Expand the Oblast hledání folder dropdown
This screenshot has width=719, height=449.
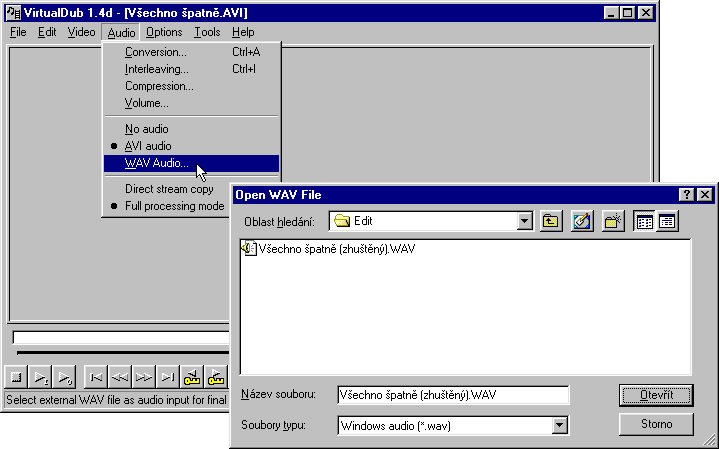tap(524, 222)
